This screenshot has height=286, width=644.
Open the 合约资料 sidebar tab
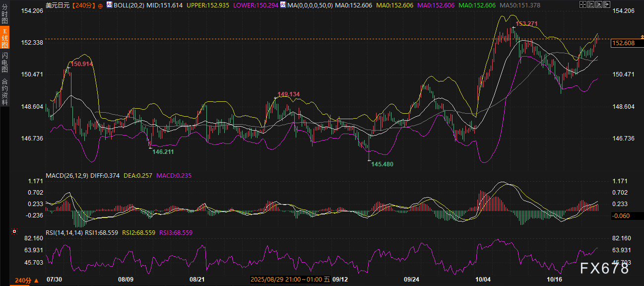(x=4, y=92)
